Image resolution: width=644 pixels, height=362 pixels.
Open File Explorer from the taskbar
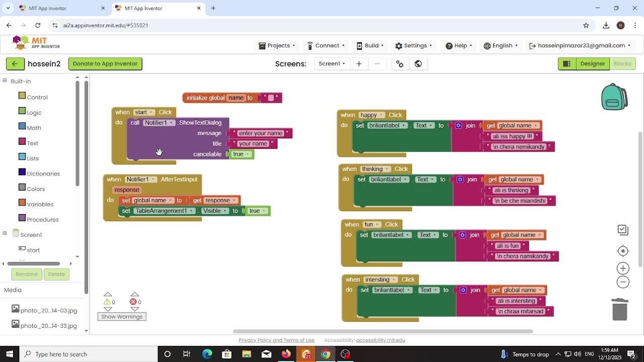(x=247, y=354)
